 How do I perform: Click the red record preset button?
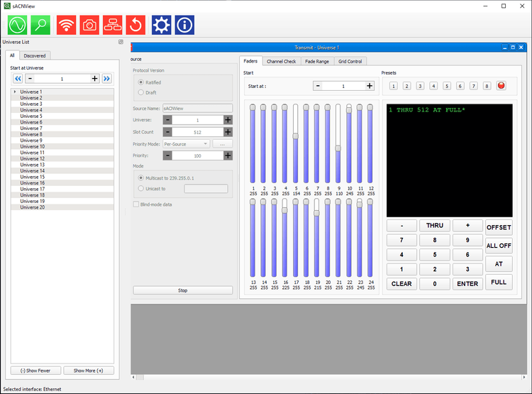coord(501,86)
